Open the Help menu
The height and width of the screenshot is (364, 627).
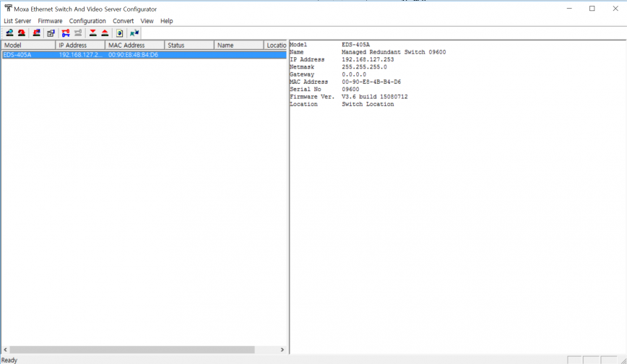click(166, 21)
